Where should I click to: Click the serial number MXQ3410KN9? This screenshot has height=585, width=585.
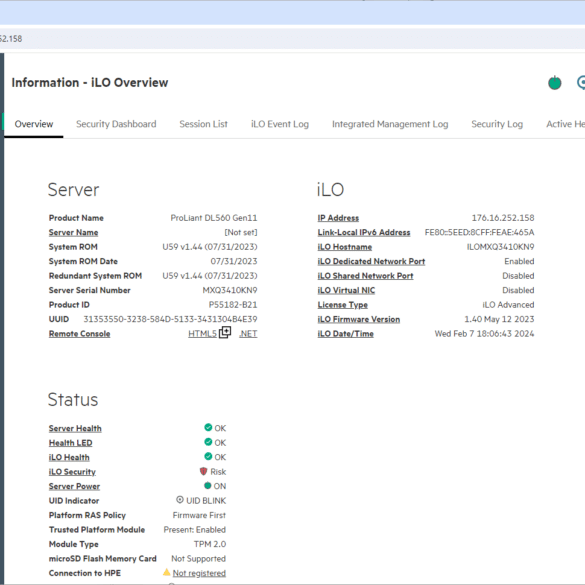[x=230, y=291]
